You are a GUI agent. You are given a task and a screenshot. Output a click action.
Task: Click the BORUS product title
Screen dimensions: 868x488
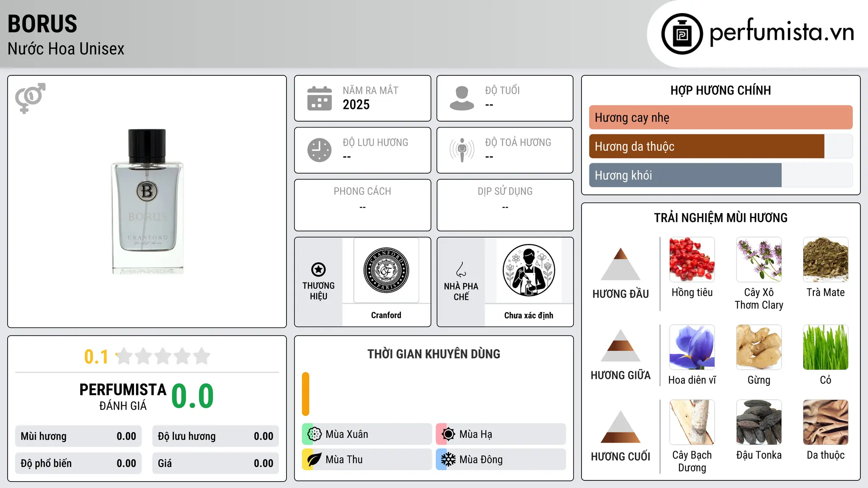click(42, 24)
